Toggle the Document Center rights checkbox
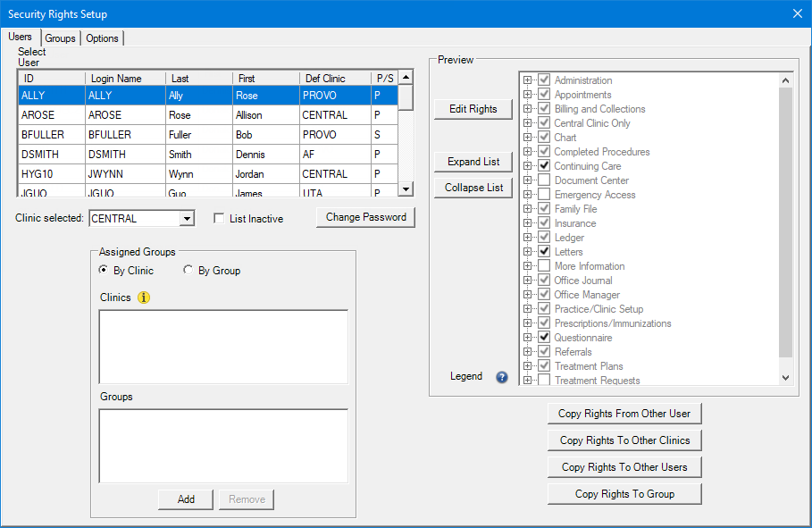Viewport: 812px width, 528px height. [x=544, y=180]
